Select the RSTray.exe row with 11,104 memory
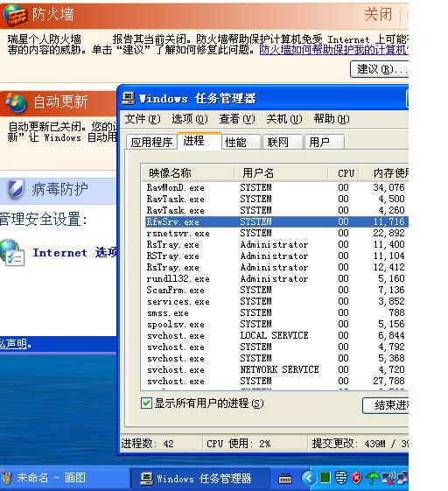The width and height of the screenshot is (448, 491). pos(276,256)
